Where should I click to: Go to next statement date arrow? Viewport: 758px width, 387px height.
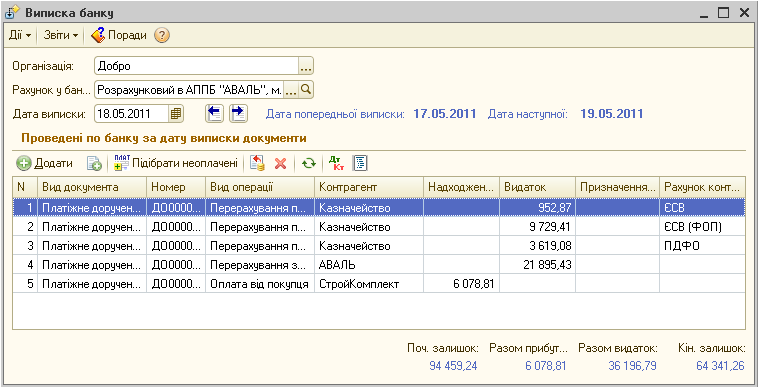[x=238, y=113]
